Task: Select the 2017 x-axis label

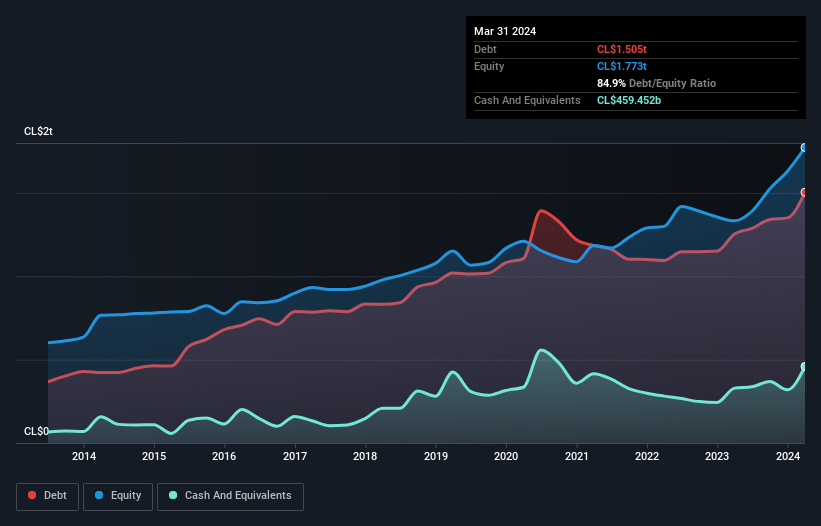Action: point(295,456)
